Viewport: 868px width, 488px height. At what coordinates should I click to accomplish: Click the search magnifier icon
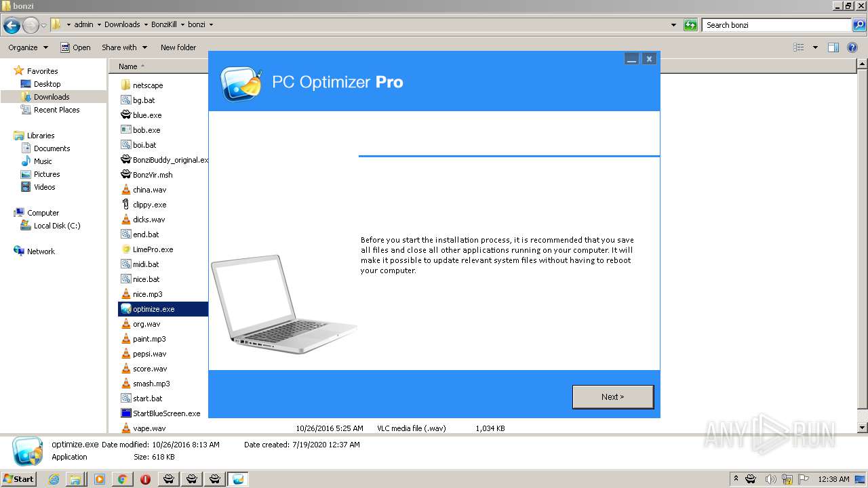point(859,25)
